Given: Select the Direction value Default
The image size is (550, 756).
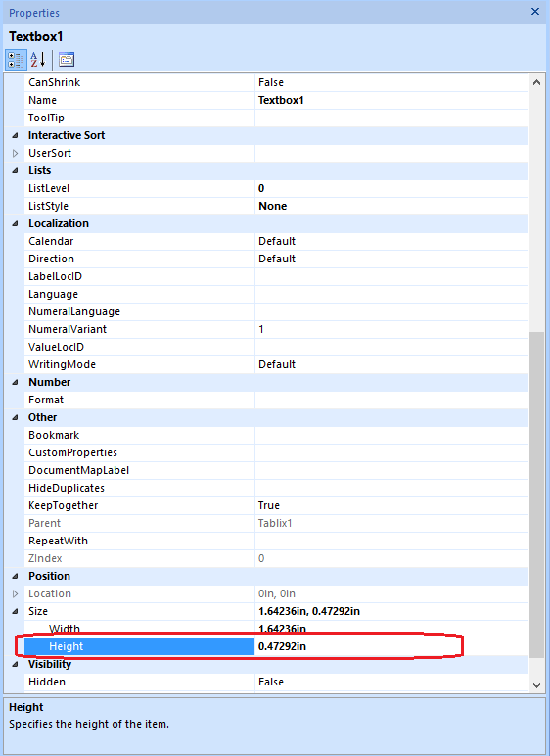Looking at the screenshot, I should click(391, 259).
